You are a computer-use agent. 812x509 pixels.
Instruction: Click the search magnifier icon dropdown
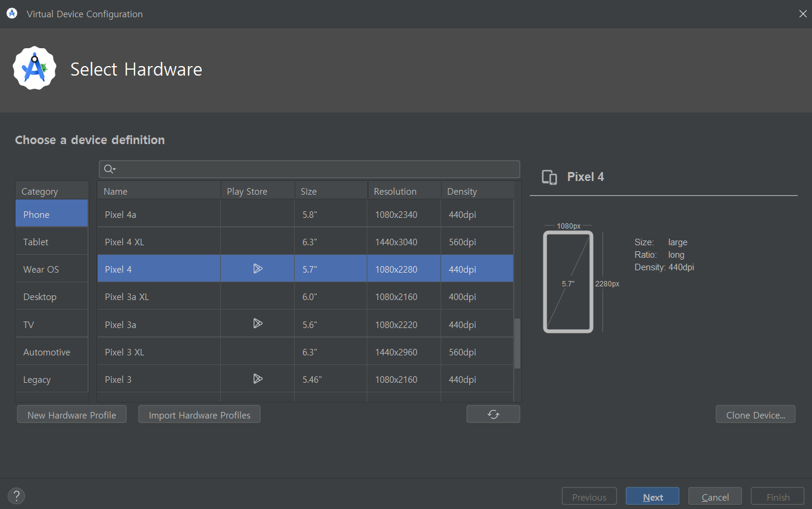coord(110,169)
